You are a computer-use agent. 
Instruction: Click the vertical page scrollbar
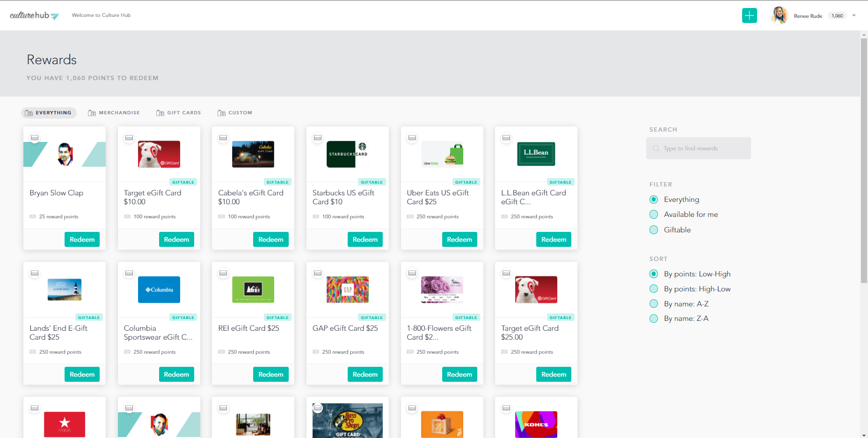point(864,161)
